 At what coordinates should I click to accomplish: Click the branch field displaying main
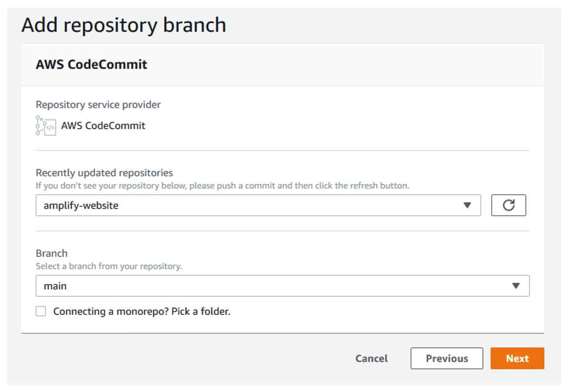coord(284,285)
